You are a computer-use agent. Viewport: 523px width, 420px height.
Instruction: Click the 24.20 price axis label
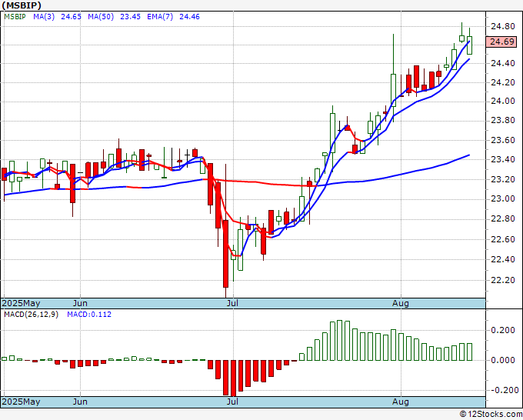pos(503,82)
